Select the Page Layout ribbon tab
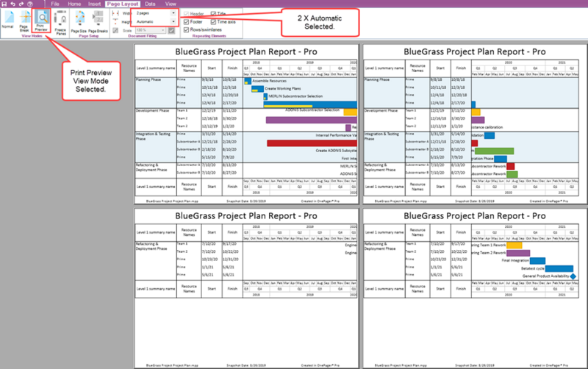The image size is (588, 369). (123, 4)
